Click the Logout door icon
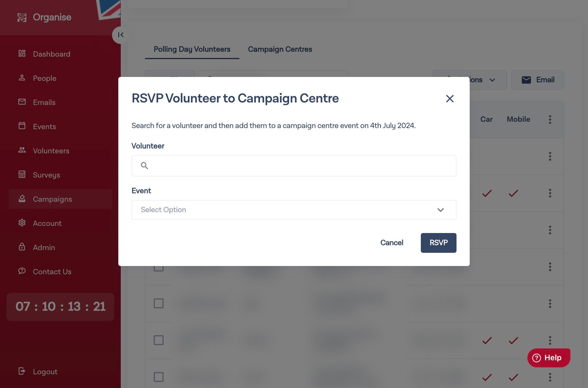 coord(22,371)
